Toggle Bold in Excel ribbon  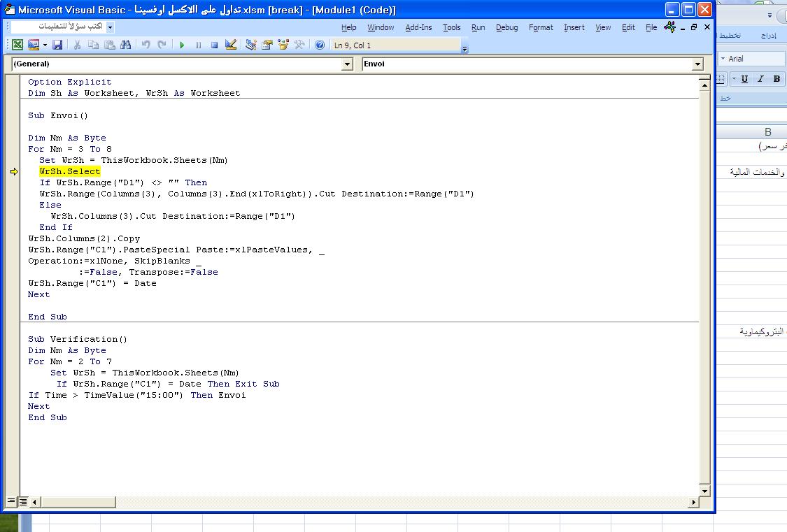tap(777, 79)
